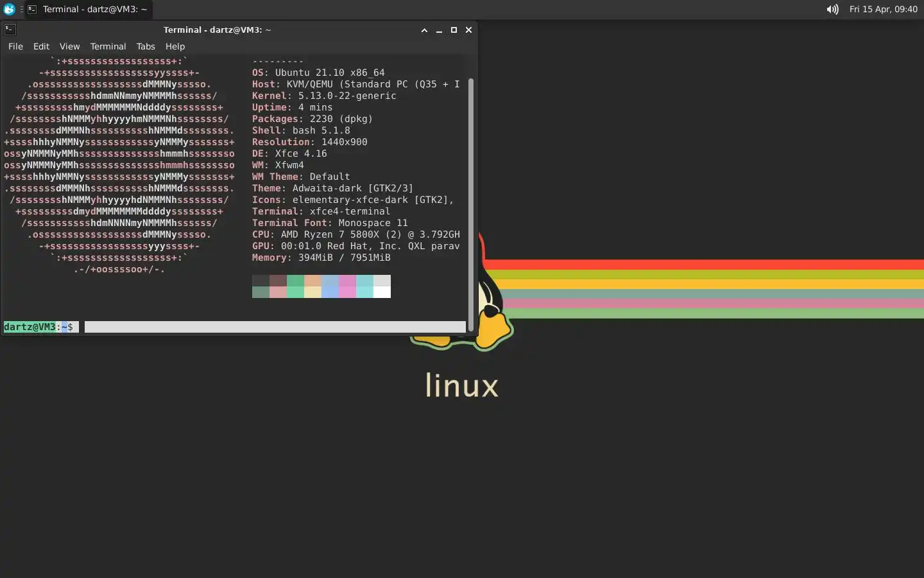This screenshot has width=924, height=578.
Task: Open the View menu
Action: (69, 46)
